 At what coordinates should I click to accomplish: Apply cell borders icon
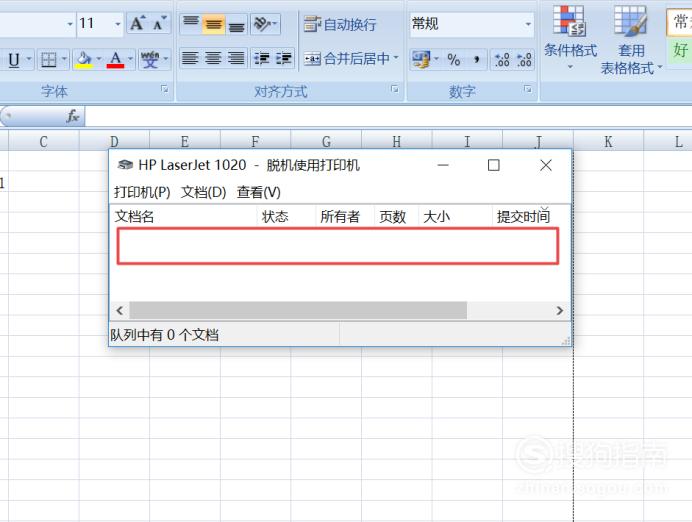49,60
